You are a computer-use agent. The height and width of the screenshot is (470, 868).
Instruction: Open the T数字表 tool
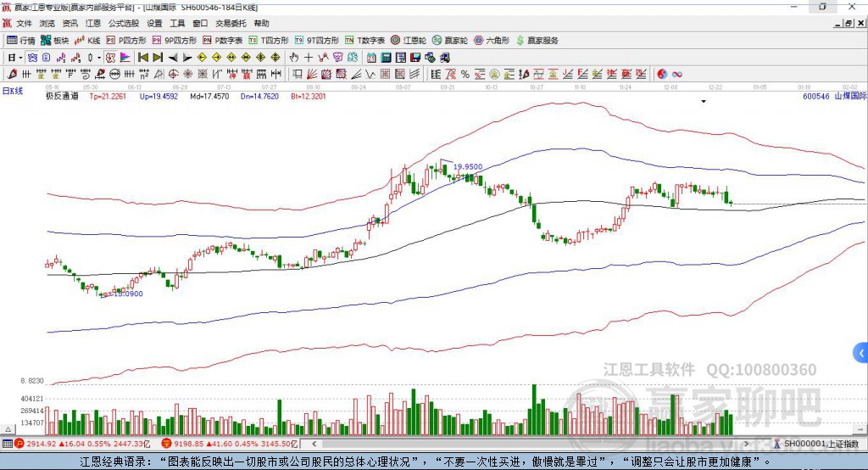364,41
